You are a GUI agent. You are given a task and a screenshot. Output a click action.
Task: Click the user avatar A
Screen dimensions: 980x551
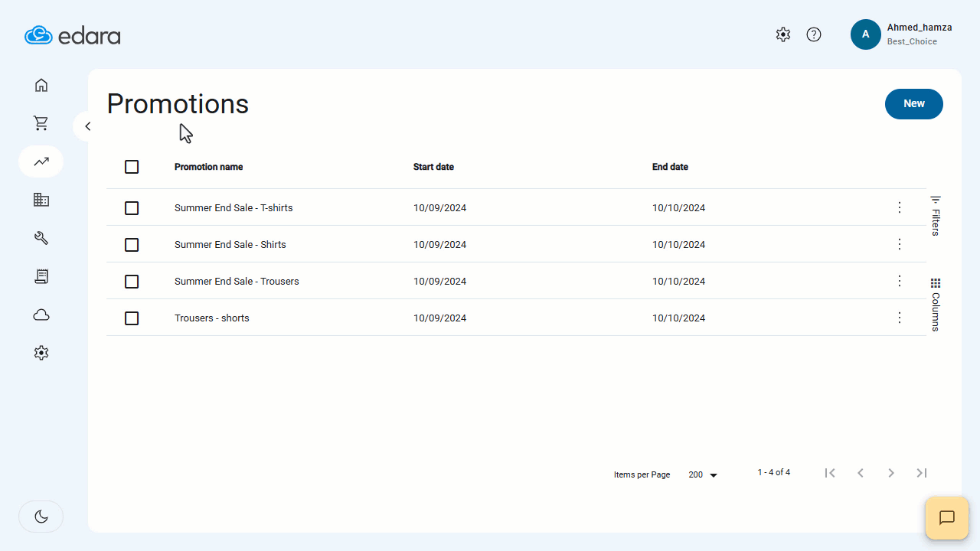coord(866,34)
